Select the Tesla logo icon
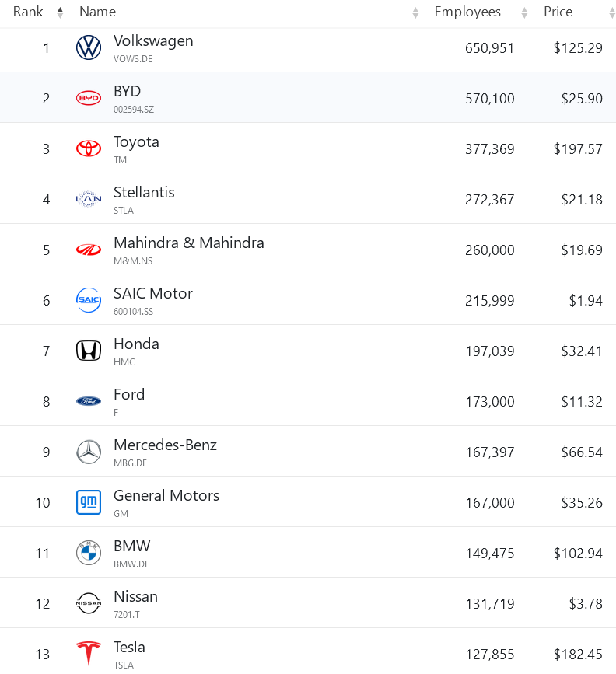This screenshot has height=674, width=616. (x=89, y=654)
